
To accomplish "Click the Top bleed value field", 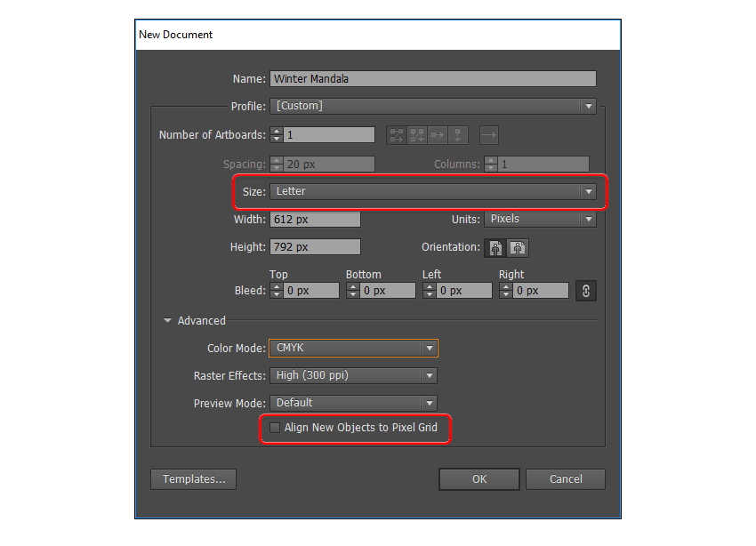I will (x=311, y=291).
